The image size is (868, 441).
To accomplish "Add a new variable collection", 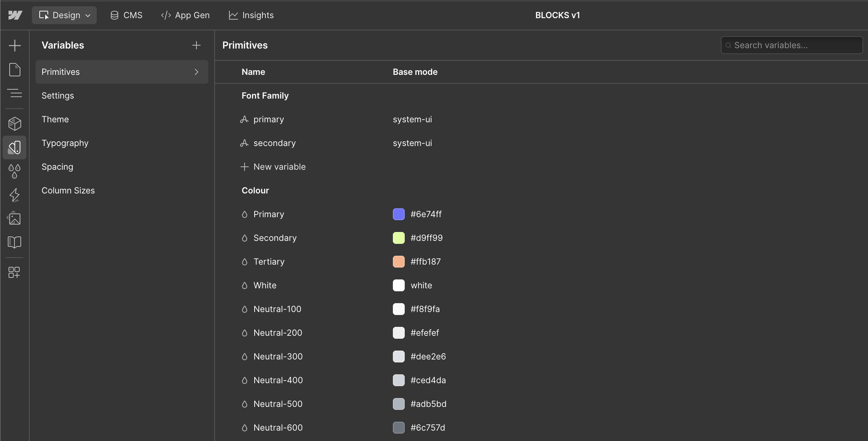I will point(196,45).
